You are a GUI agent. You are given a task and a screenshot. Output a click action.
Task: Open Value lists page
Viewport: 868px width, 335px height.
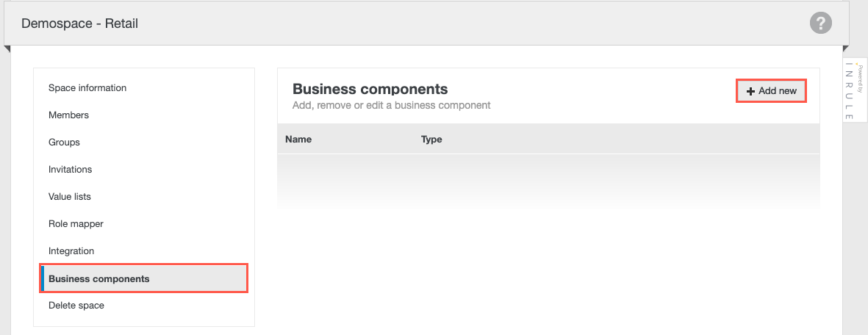pos(70,197)
